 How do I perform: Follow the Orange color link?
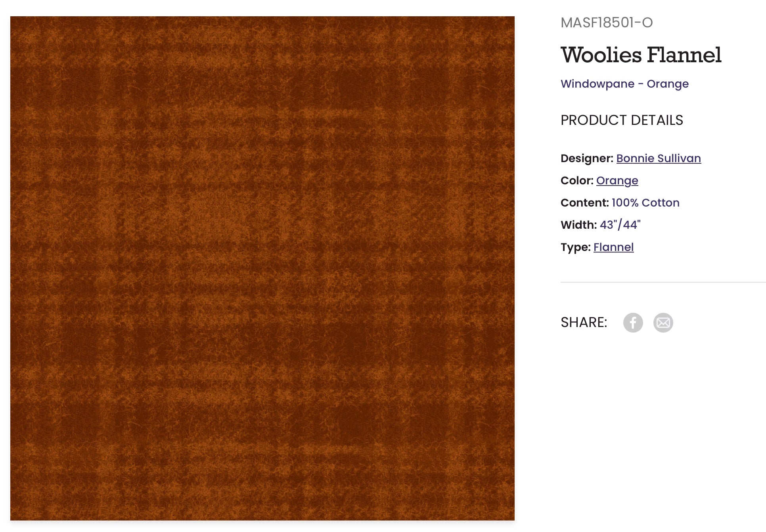(x=617, y=181)
